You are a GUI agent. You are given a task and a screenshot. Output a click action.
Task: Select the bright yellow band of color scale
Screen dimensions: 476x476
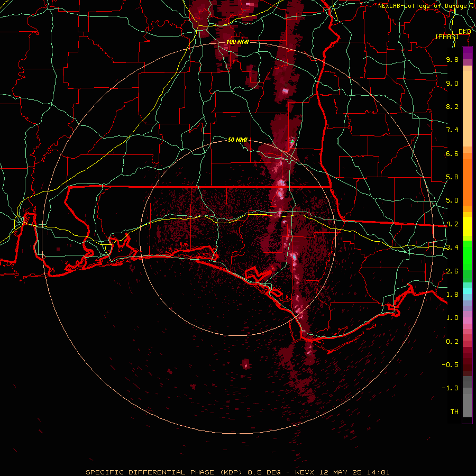pos(467,226)
